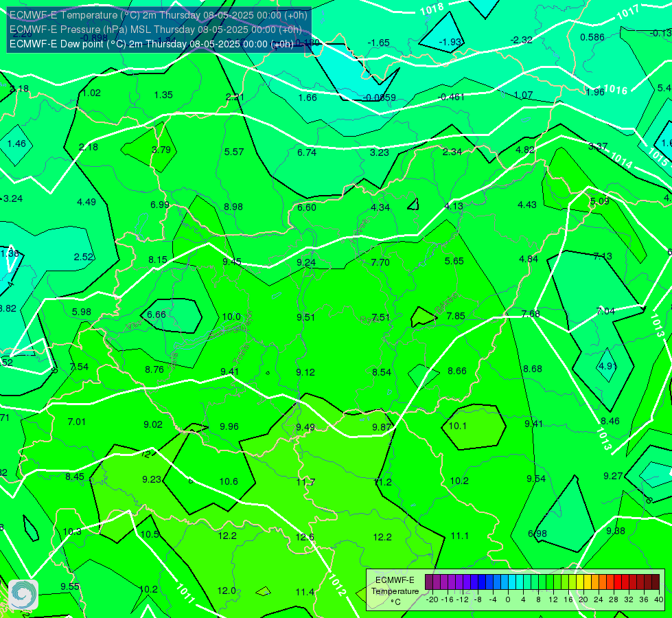
Task: Click the 9.45 temperature value
Action: [x=232, y=262]
